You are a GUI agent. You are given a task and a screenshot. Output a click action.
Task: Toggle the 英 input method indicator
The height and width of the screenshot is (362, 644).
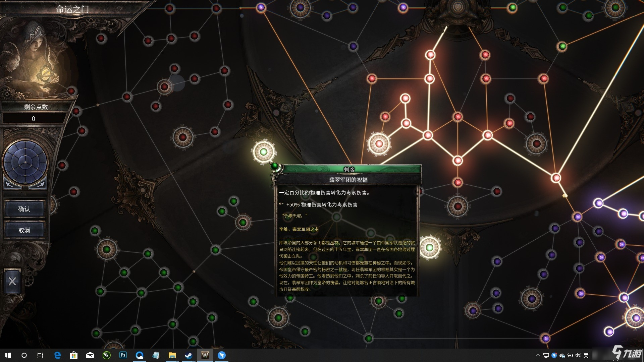point(586,355)
